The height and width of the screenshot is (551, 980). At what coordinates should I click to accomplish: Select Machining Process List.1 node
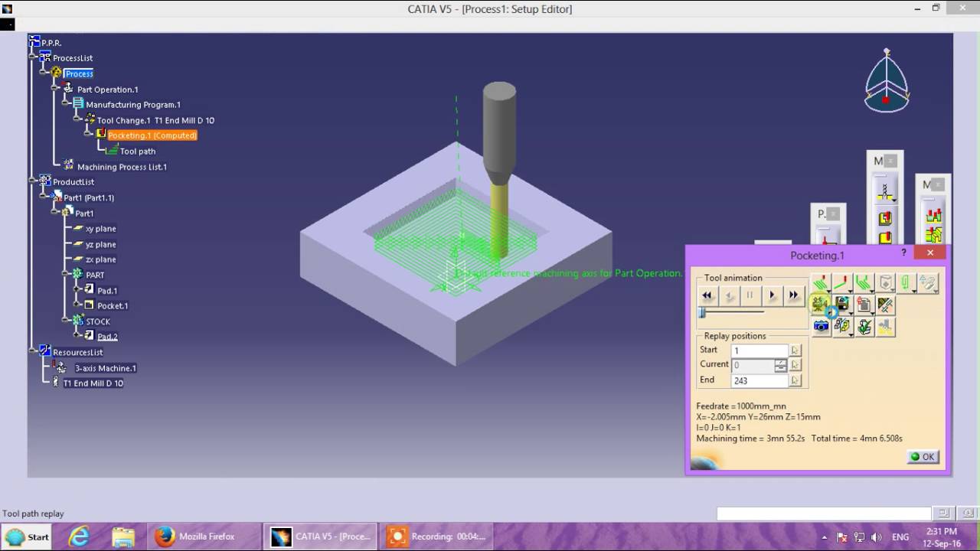coord(122,167)
